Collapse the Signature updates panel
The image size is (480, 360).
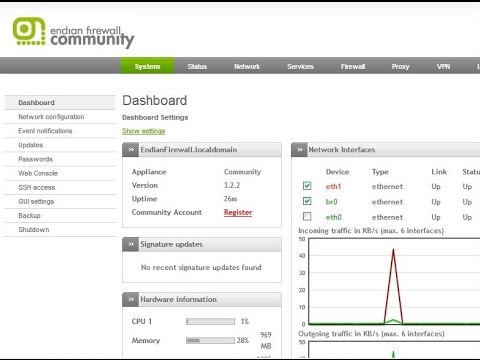point(131,244)
